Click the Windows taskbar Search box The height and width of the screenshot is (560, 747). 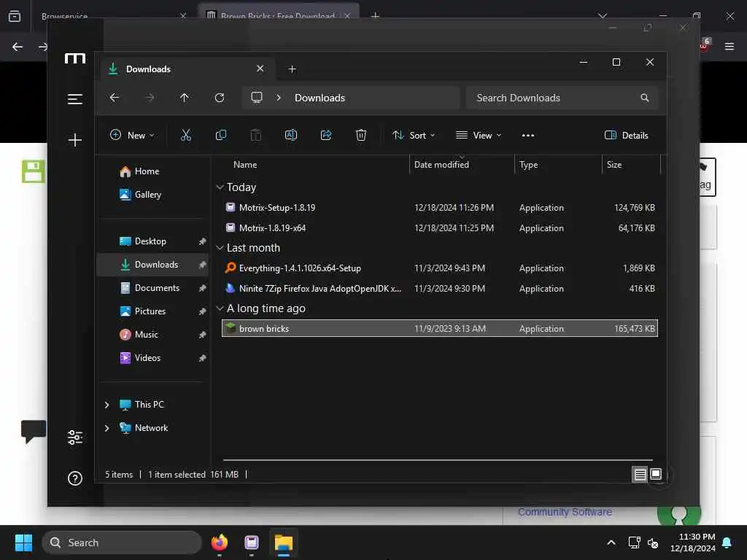click(122, 542)
